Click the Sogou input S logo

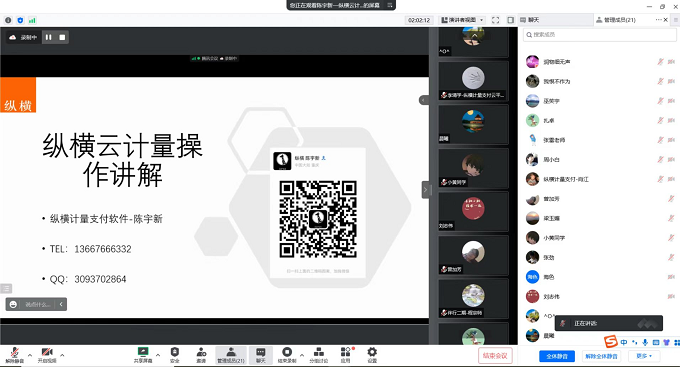click(611, 342)
